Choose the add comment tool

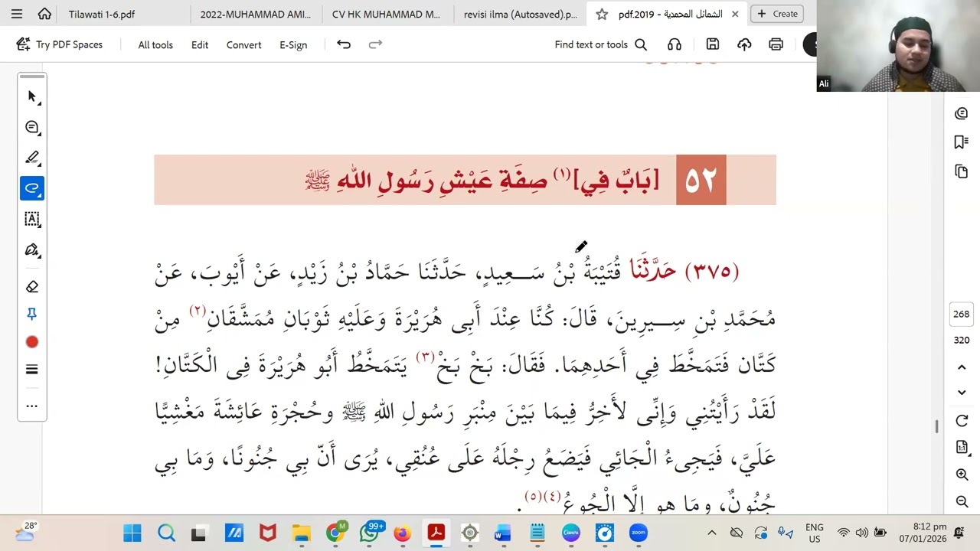point(32,127)
